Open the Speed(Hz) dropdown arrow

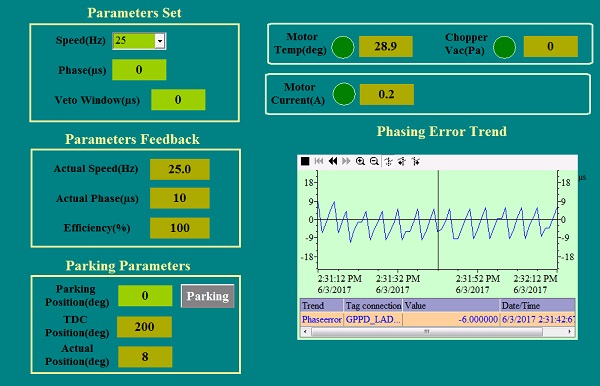[x=160, y=41]
